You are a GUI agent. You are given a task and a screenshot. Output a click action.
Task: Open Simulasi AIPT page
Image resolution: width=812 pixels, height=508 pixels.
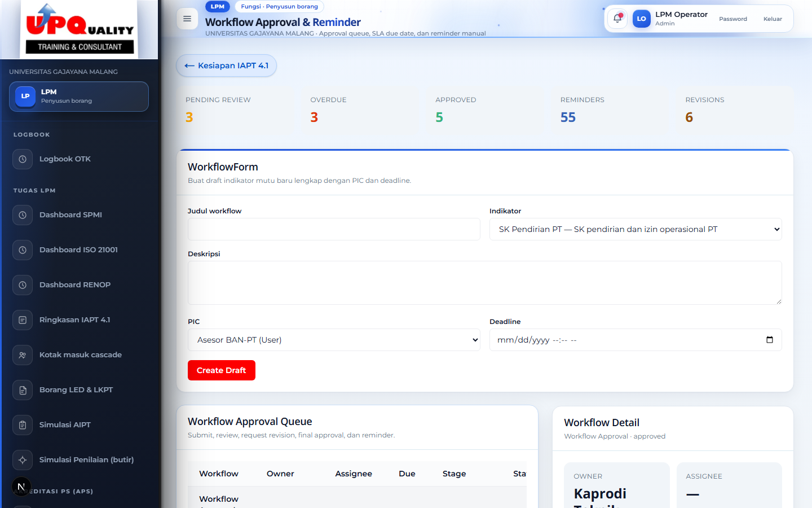coord(79,425)
